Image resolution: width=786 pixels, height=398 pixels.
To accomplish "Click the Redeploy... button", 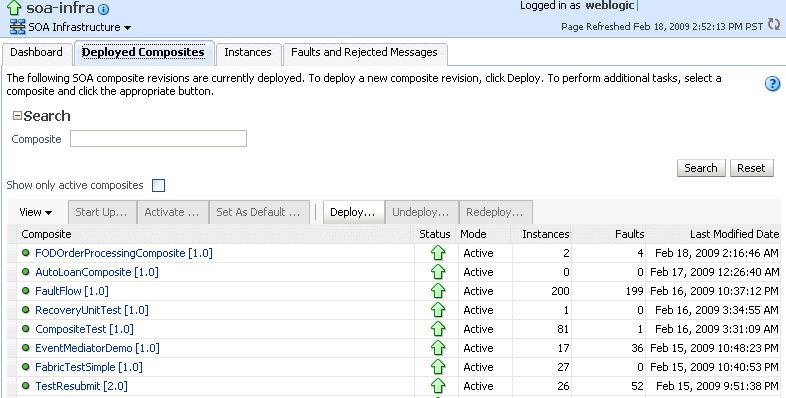I will coord(495,212).
